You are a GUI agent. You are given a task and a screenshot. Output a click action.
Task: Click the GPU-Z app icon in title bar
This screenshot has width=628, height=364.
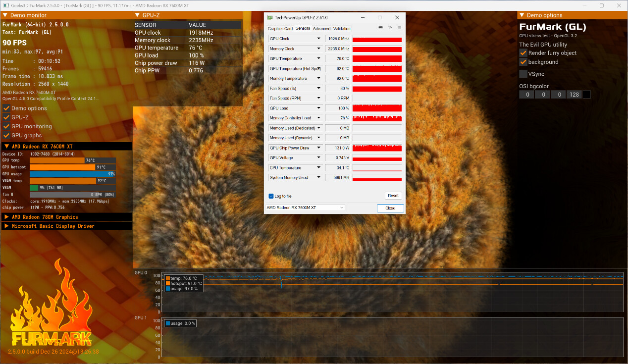pyautogui.click(x=270, y=17)
